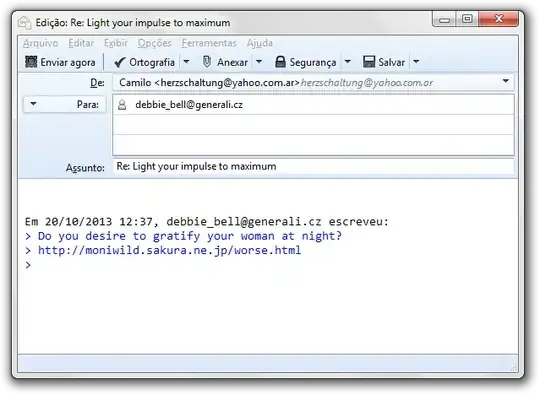Image resolution: width=540 pixels, height=395 pixels.
Task: Click the Enviar agora button label
Action: [68, 62]
